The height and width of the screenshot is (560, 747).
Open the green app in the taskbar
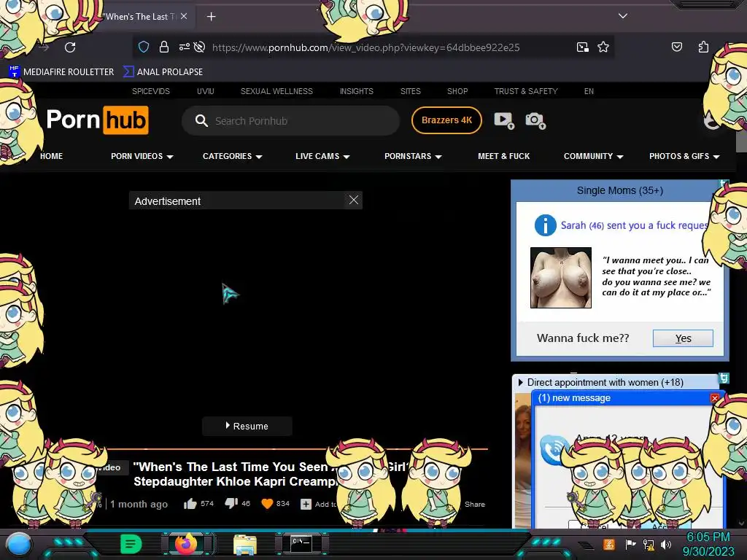coord(131,544)
